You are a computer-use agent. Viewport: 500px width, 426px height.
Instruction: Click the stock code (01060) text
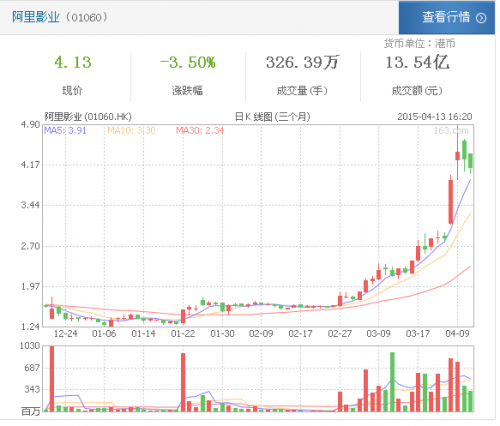pos(87,17)
